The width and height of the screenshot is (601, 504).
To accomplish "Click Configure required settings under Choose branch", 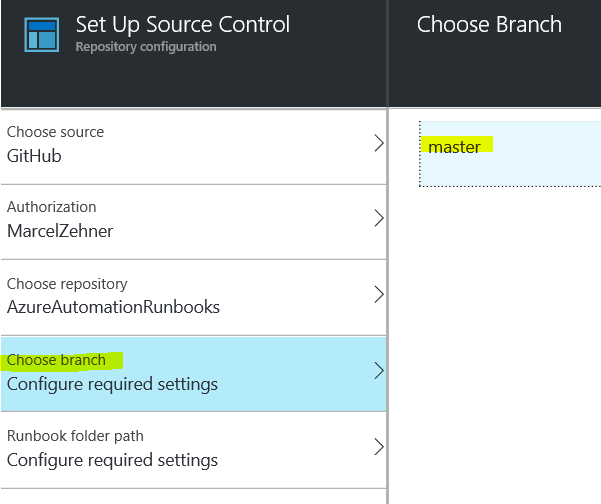I will tap(112, 383).
